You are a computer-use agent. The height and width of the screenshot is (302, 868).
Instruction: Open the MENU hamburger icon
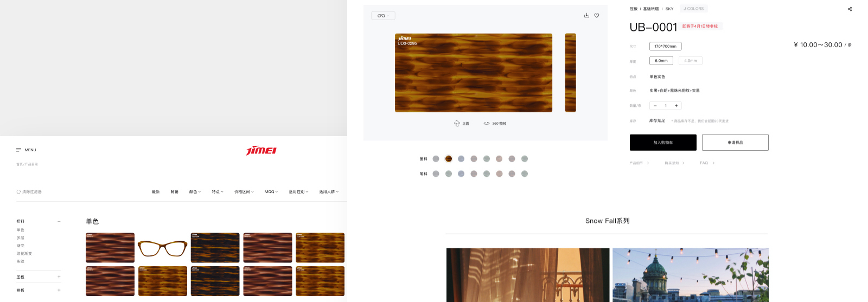19,150
